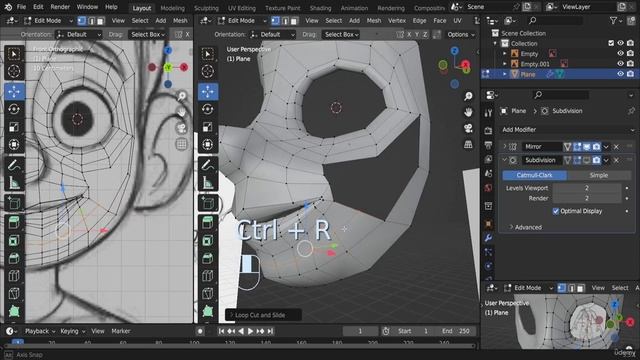Pick the Poly Build tool in left viewport
Screen dimensions: 640x360
pyautogui.click(x=14, y=311)
